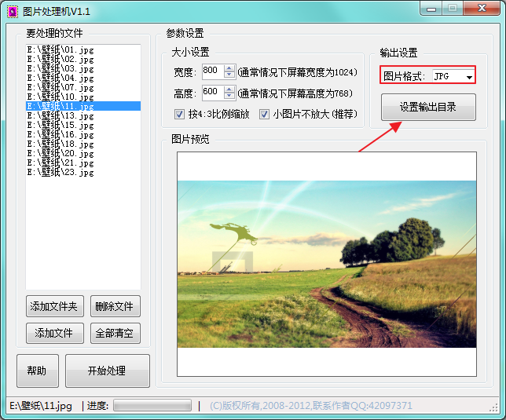Click the 高度 input field showing 600

tap(213, 92)
